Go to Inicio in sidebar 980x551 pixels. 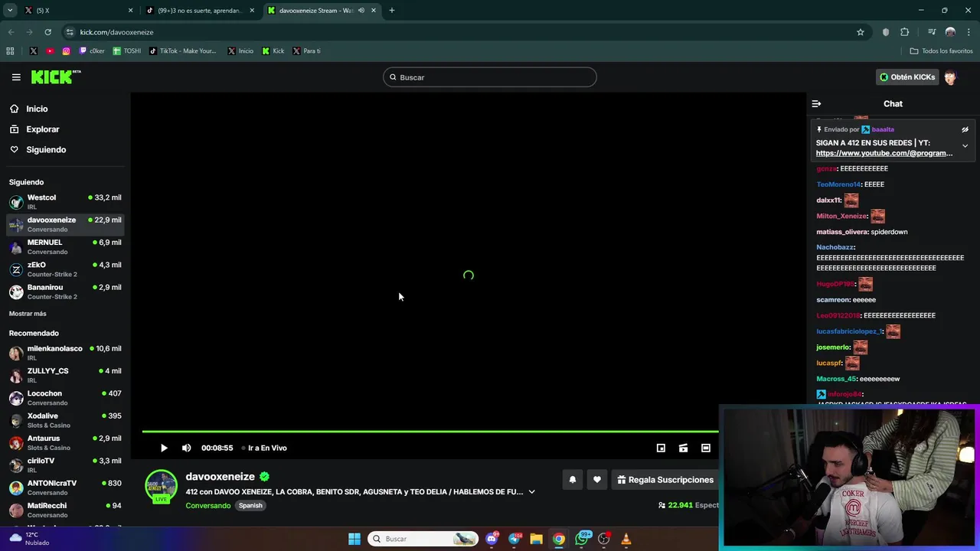click(36, 109)
